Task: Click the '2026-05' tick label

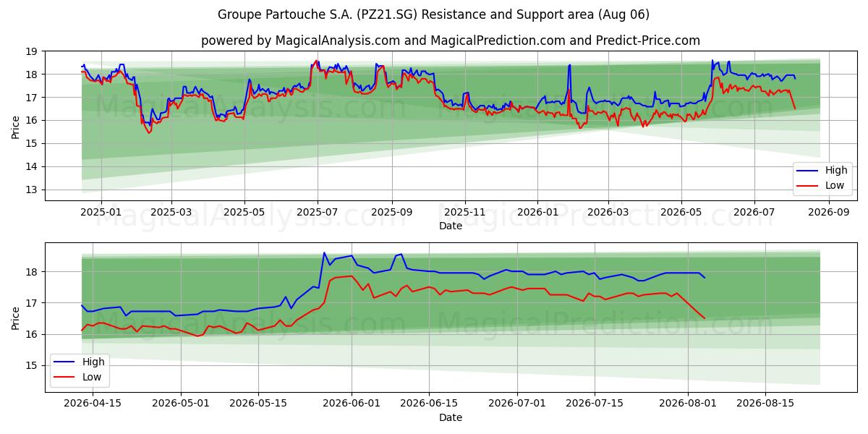Action: [681, 213]
